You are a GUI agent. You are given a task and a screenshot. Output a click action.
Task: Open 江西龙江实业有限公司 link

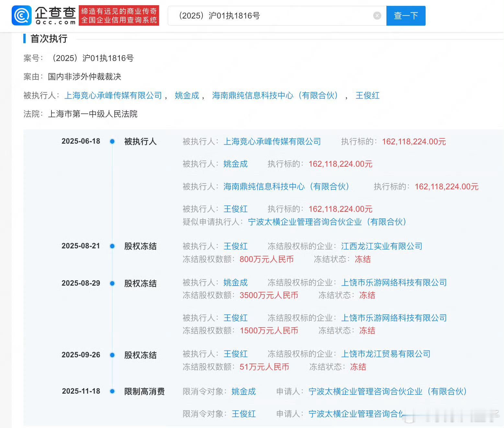tap(382, 246)
